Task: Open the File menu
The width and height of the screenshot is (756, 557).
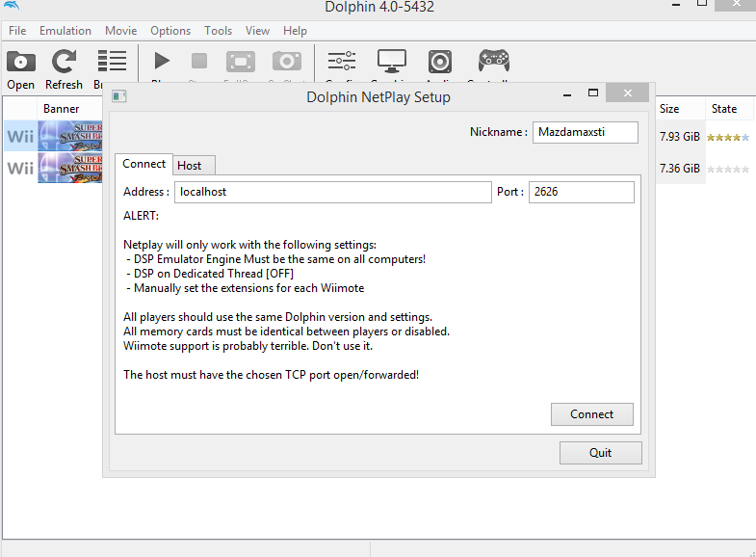Action: coord(17,31)
